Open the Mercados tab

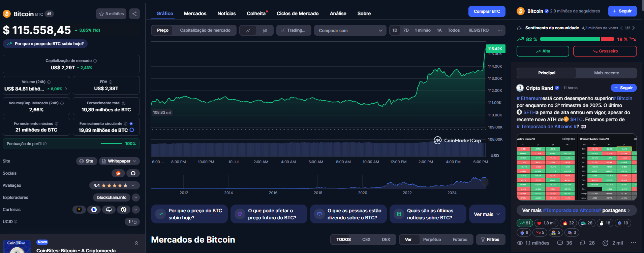coord(195,13)
